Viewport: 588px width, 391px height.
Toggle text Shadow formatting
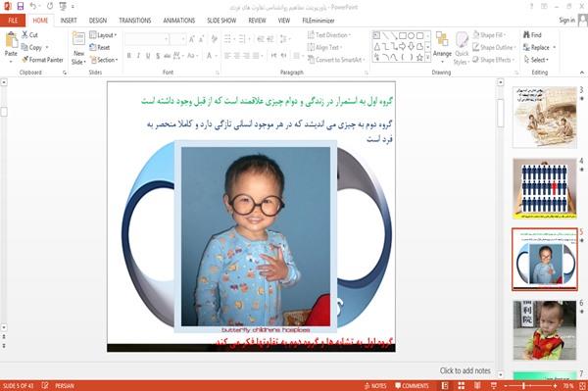click(158, 56)
